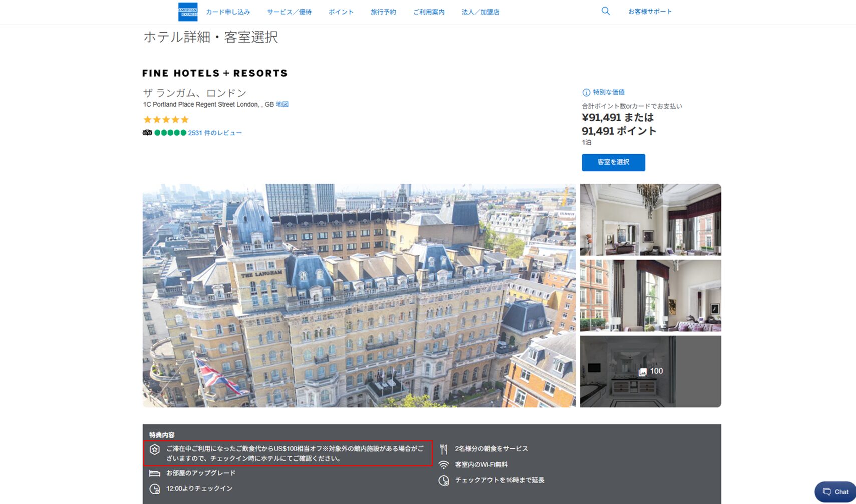
Task: Click the green TripAdvisor rating circles
Action: (x=170, y=133)
